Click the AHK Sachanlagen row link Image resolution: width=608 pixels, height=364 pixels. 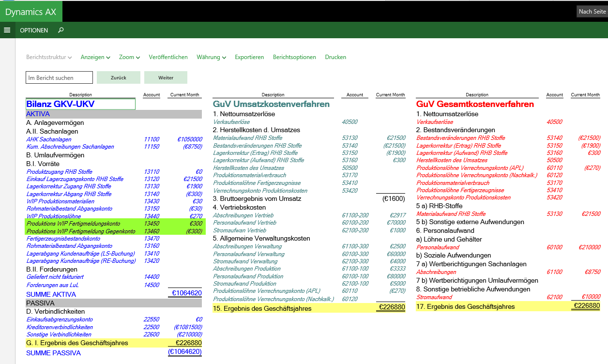[49, 139]
